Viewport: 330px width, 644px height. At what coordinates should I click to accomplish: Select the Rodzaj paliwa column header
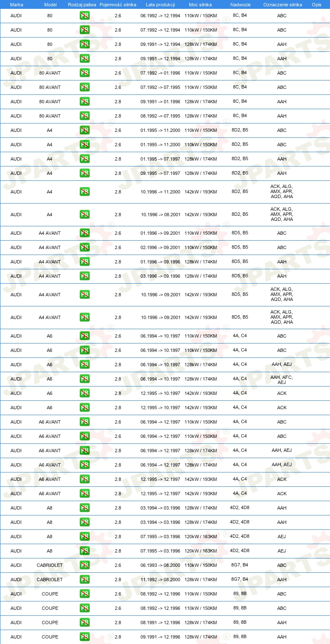[x=82, y=5]
